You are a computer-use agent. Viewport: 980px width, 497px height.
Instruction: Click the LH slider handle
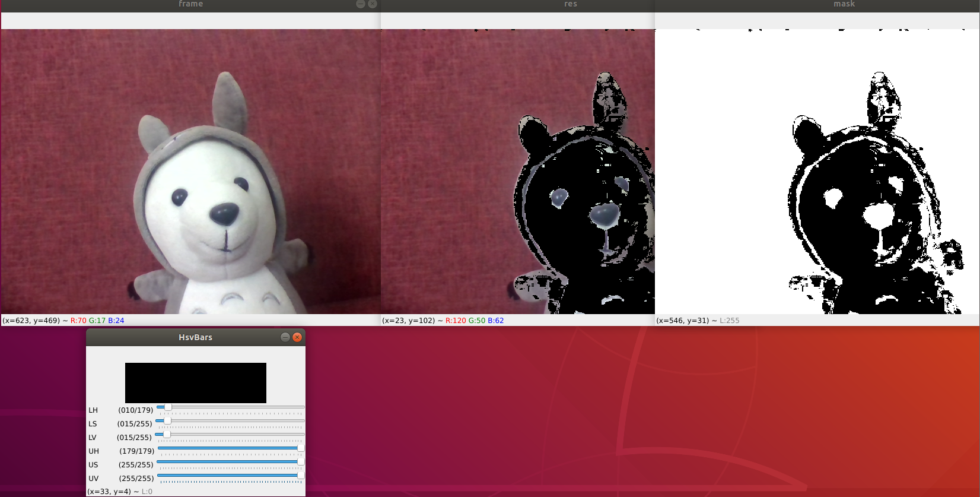click(168, 407)
